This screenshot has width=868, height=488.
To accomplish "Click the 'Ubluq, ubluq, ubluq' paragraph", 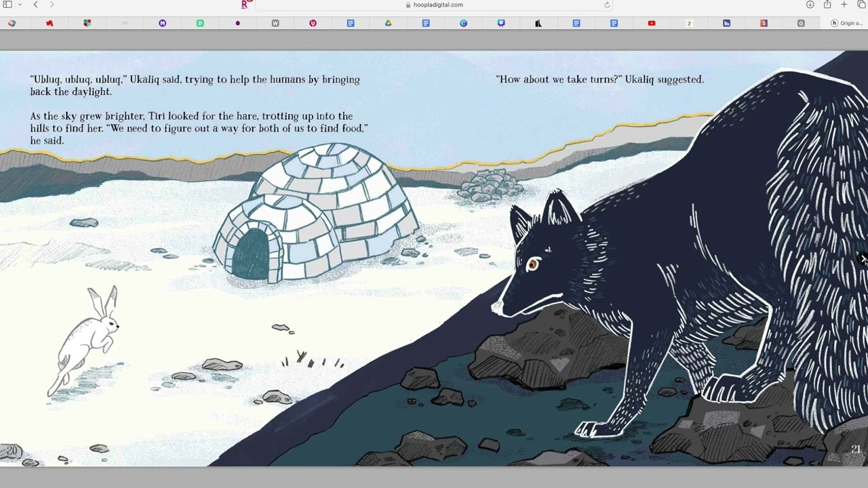I will tap(195, 85).
